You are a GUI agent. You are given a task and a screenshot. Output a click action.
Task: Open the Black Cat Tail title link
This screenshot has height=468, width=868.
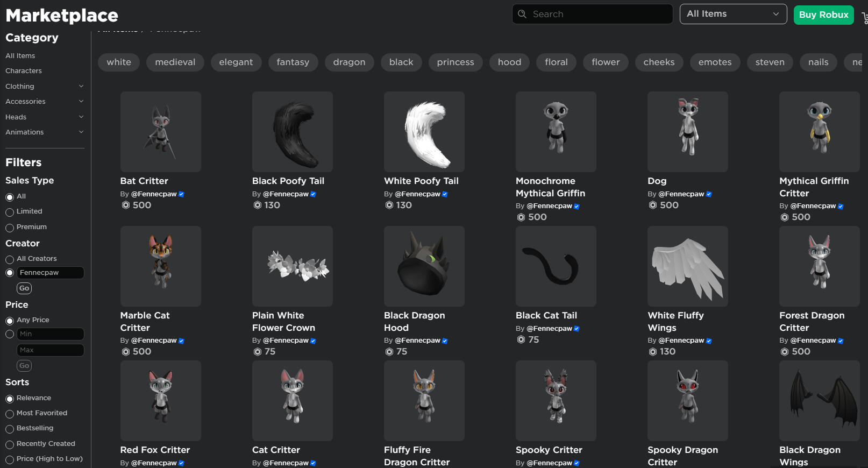[x=546, y=316]
